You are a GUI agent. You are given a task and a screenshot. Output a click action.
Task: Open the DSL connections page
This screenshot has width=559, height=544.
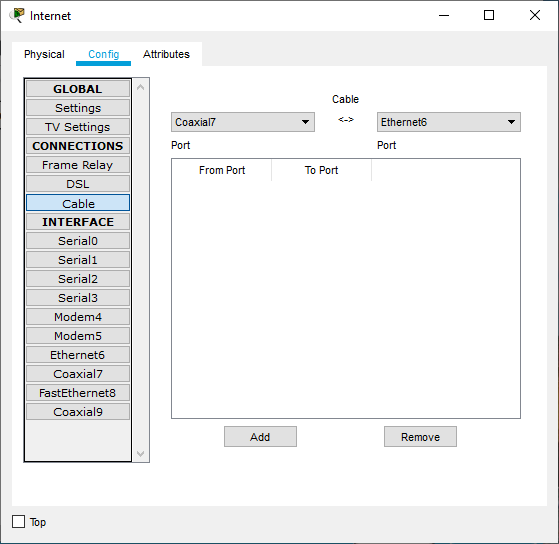78,184
